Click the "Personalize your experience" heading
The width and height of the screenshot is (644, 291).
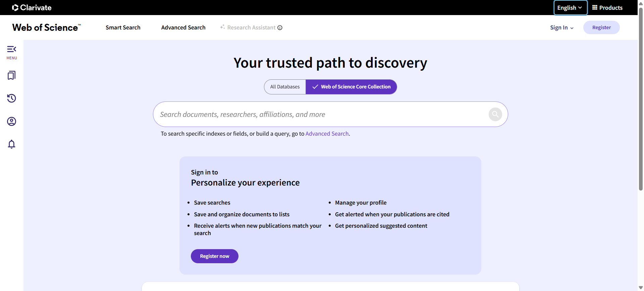[245, 183]
